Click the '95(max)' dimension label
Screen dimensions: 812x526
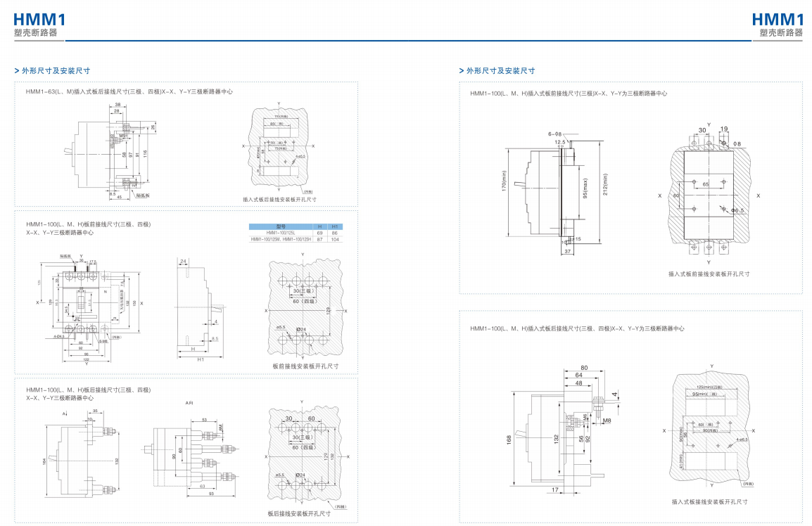[x=585, y=188]
